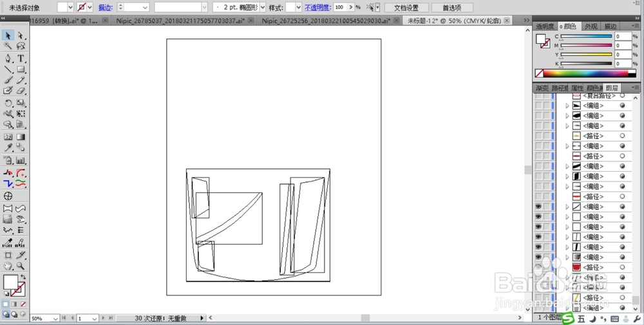
Task: Select the Selection arrow tool
Action: point(8,35)
